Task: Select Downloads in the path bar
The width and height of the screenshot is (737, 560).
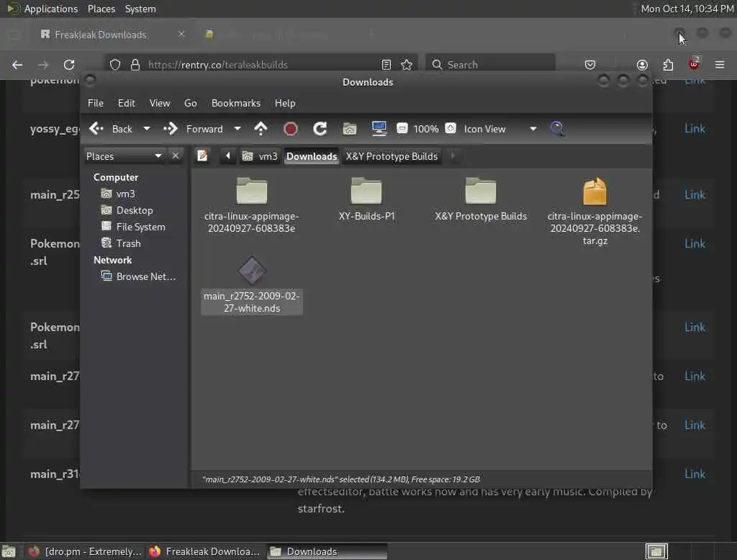Action: click(312, 156)
